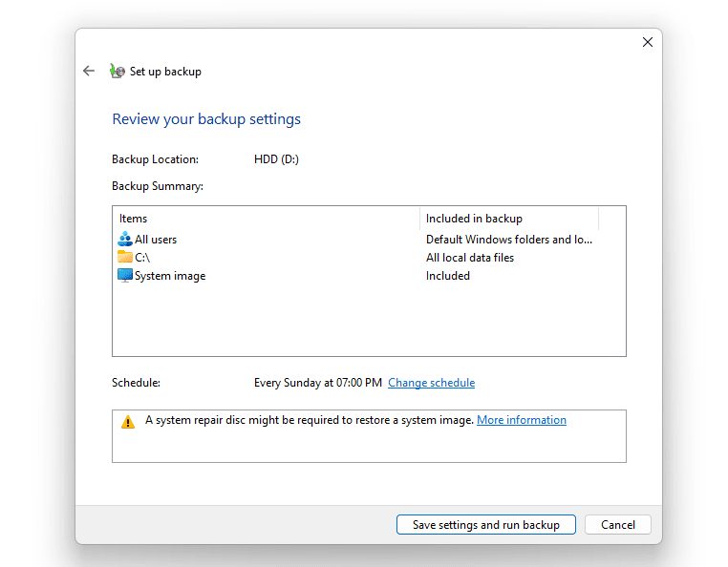
Task: Select the System image monitor icon
Action: [x=124, y=275]
